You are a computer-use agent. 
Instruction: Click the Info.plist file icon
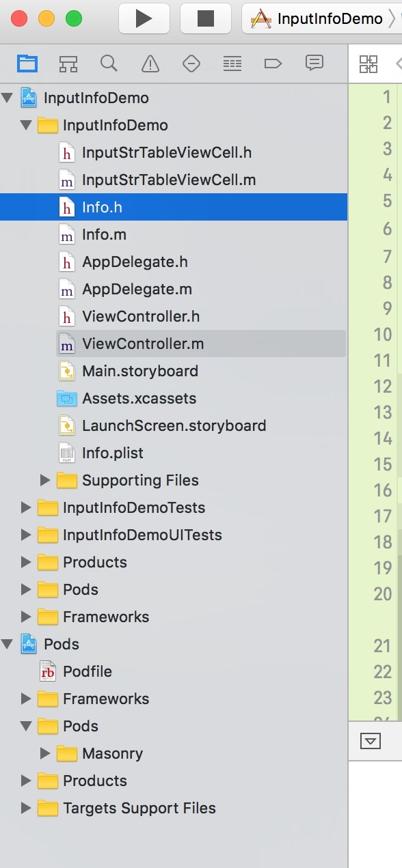click(x=67, y=453)
